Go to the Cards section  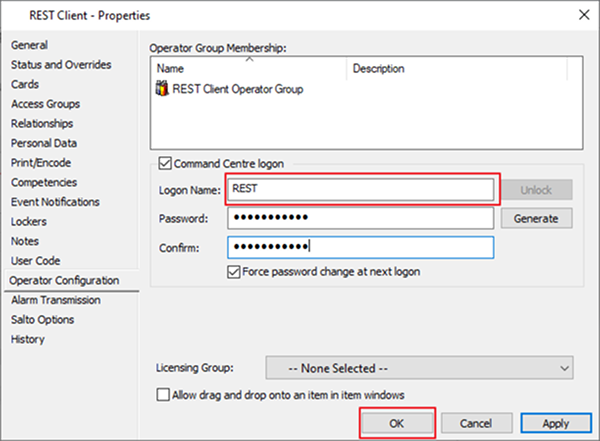(x=25, y=84)
